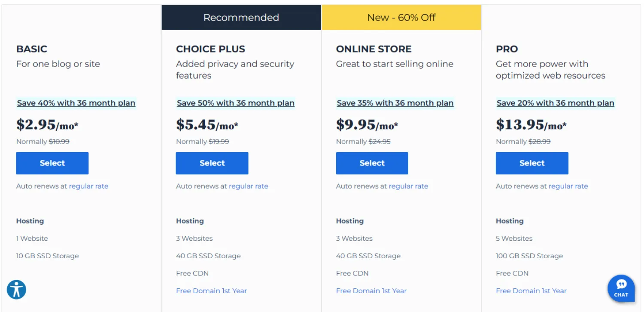The width and height of the screenshot is (644, 312).
Task: Open Choice Plus regular rate link
Action: [249, 186]
